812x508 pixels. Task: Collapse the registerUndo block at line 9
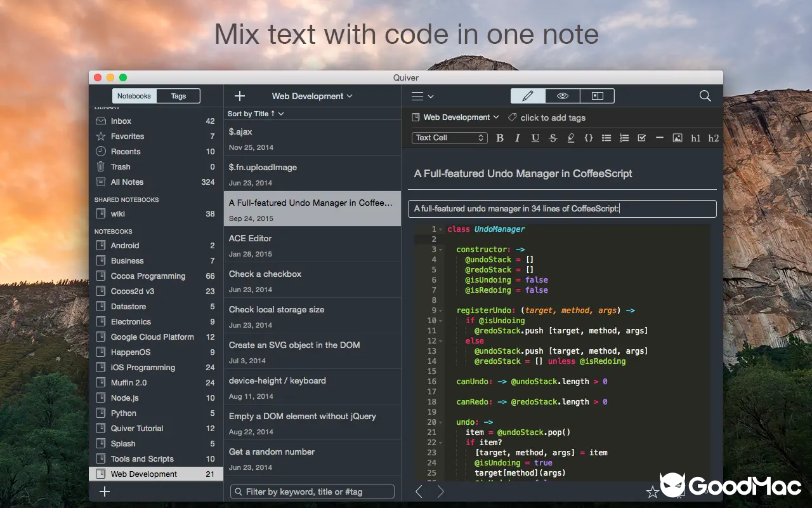pyautogui.click(x=441, y=311)
